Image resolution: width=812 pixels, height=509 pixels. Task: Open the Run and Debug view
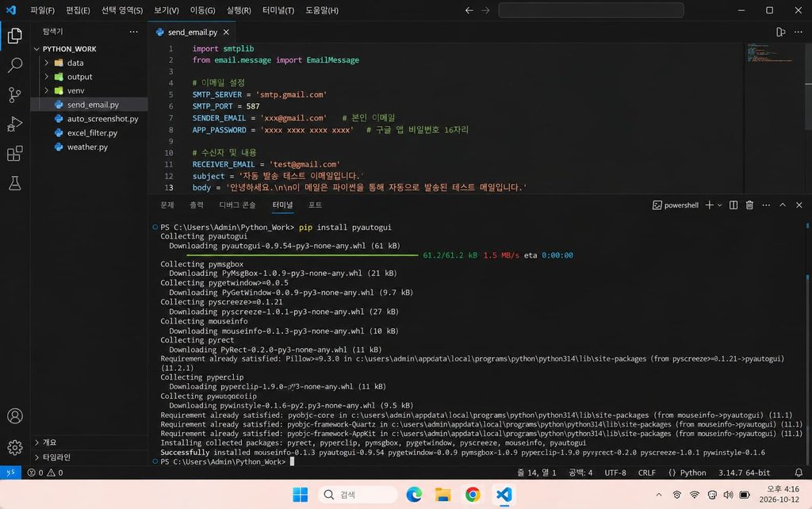14,124
